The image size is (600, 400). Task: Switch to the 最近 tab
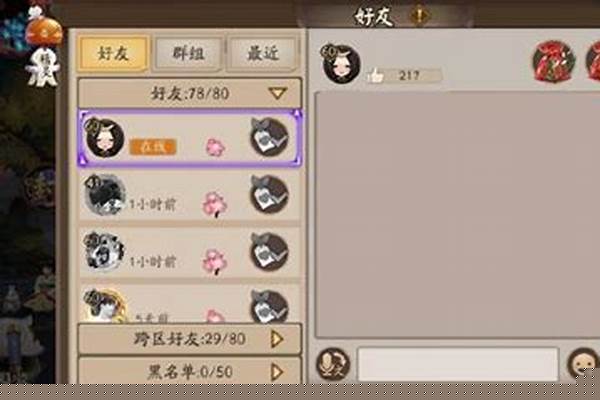click(x=263, y=53)
